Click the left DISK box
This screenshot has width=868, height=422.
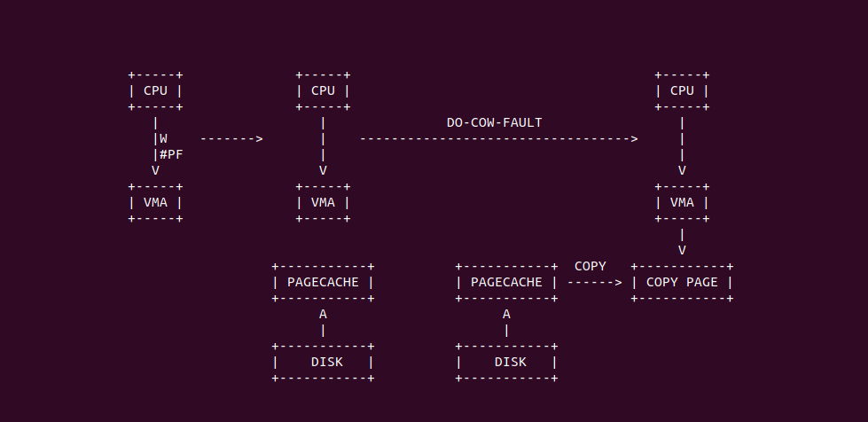coord(323,363)
